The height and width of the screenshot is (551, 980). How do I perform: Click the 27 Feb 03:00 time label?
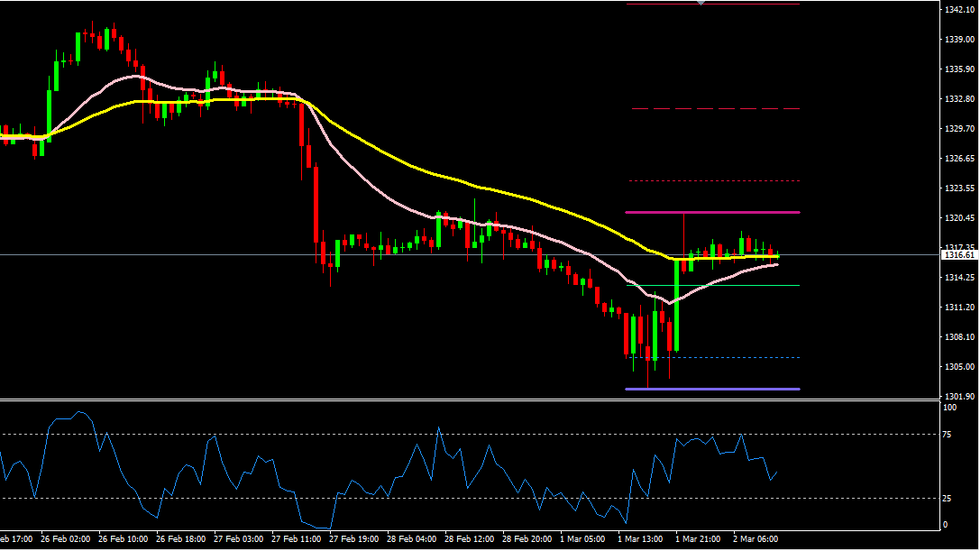[x=239, y=539]
